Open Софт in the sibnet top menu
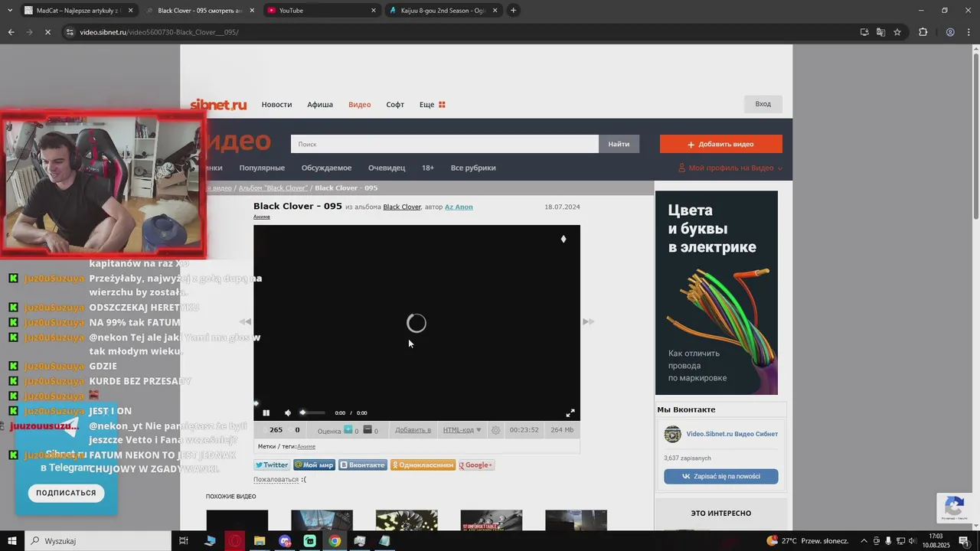 tap(395, 104)
